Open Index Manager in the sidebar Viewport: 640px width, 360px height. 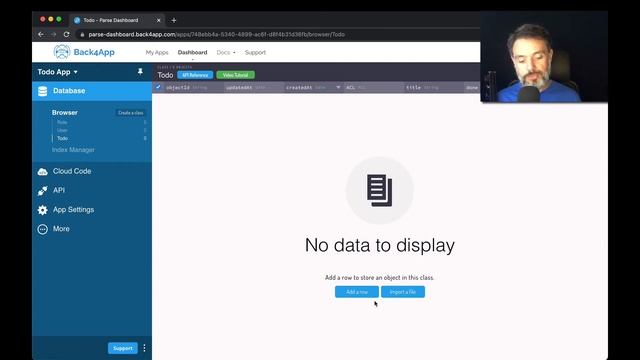(73, 150)
